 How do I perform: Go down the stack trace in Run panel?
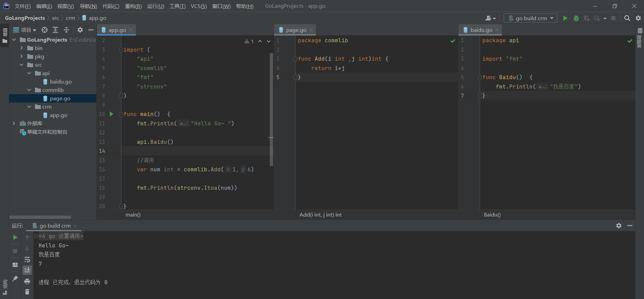pos(27,248)
